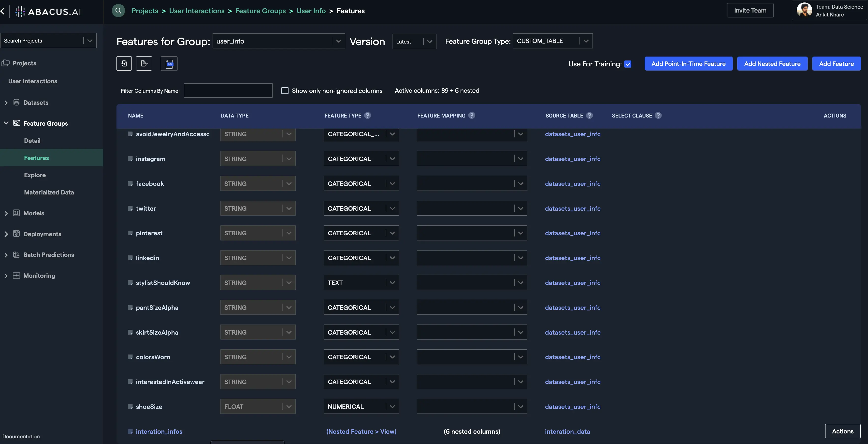This screenshot has height=444, width=868.
Task: Click the Select Clause help question icon
Action: [658, 115]
